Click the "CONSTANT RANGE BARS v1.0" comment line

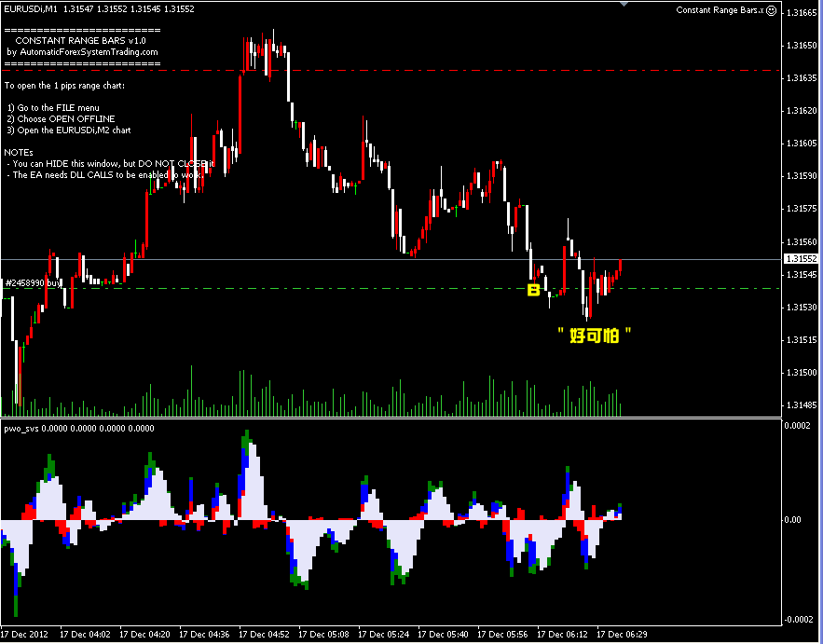coord(81,40)
